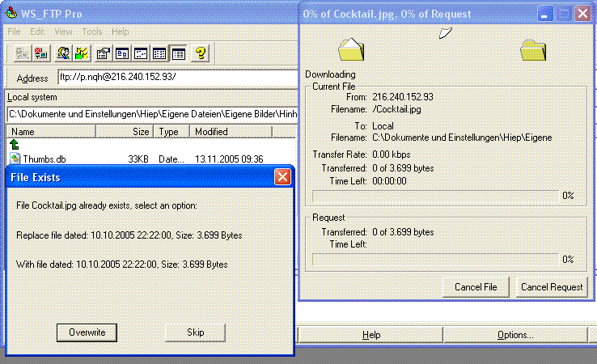The width and height of the screenshot is (597, 364).
Task: Switch to details view icon
Action: click(x=179, y=53)
